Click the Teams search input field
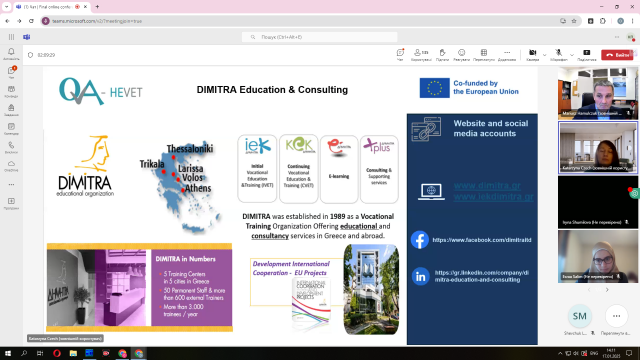 (319, 37)
